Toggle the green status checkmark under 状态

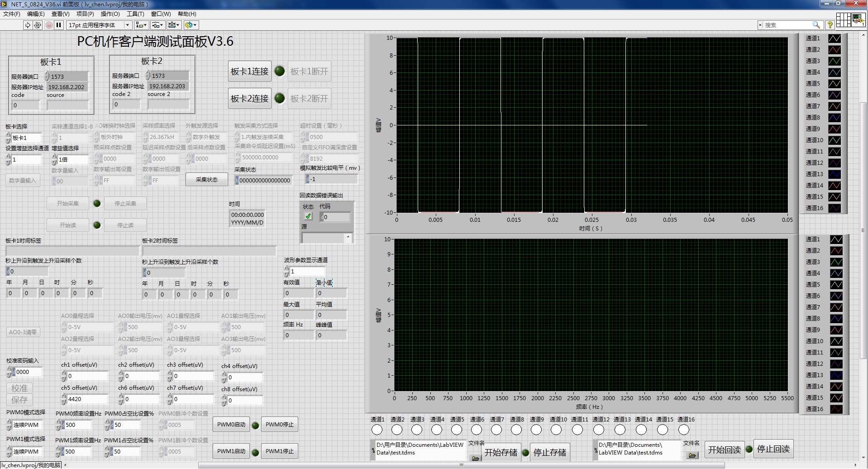(308, 216)
